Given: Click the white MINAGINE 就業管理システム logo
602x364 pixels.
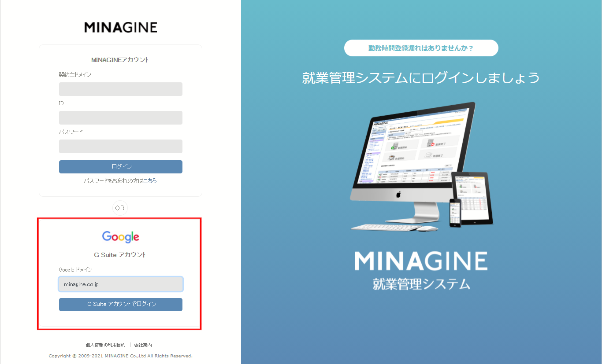Looking at the screenshot, I should [x=421, y=270].
